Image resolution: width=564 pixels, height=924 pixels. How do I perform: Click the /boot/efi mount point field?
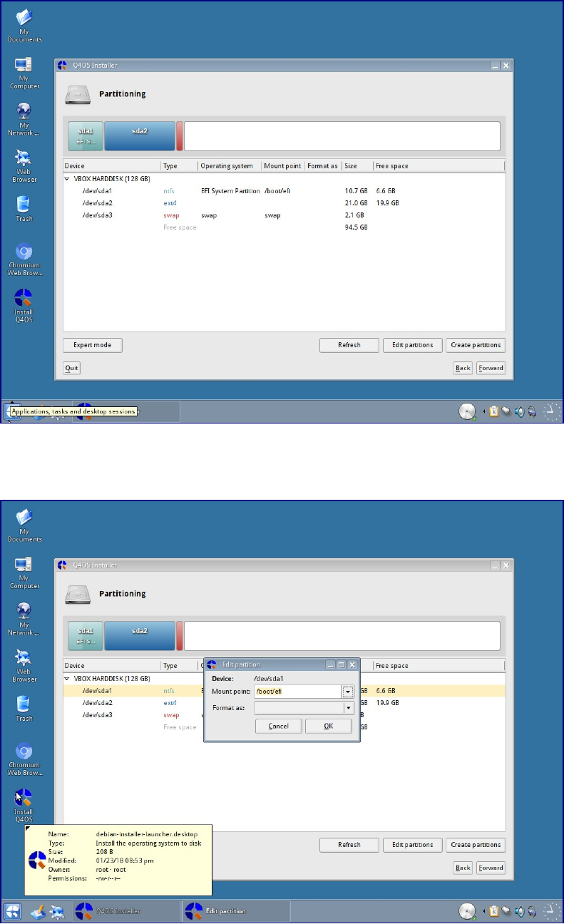coord(297,691)
